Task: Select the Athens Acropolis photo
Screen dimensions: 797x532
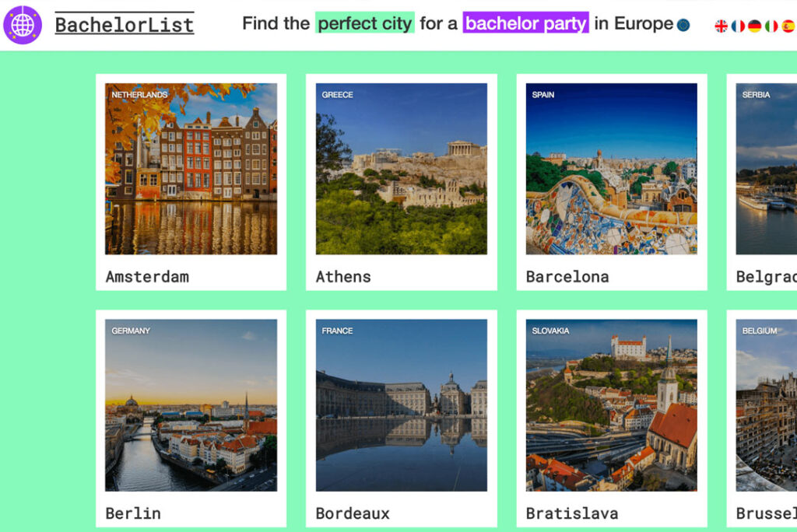Action: [401, 169]
